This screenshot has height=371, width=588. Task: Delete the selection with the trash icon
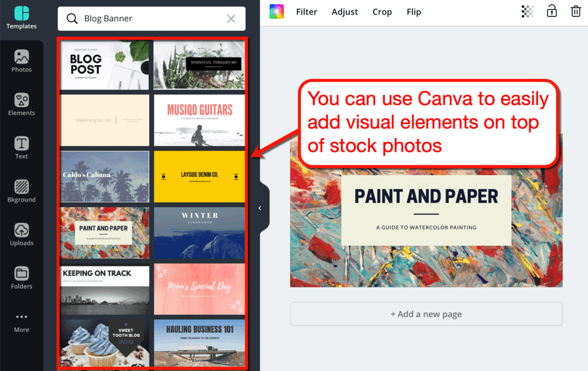(x=576, y=11)
